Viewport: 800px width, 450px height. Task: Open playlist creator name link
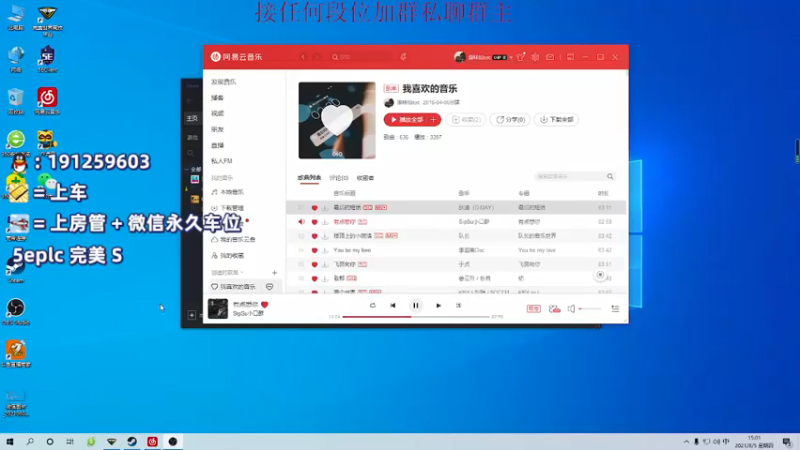[x=408, y=103]
